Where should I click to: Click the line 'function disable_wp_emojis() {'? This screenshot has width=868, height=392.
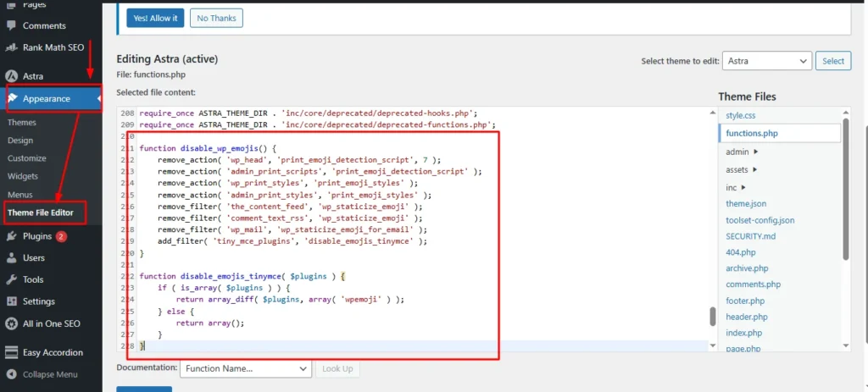[208, 148]
